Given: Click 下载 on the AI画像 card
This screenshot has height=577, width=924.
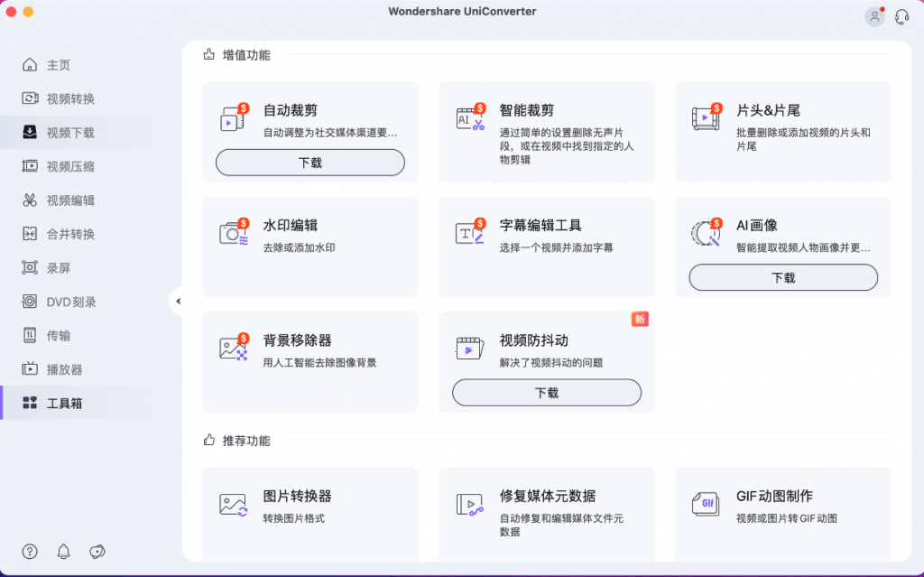Looking at the screenshot, I should click(782, 277).
